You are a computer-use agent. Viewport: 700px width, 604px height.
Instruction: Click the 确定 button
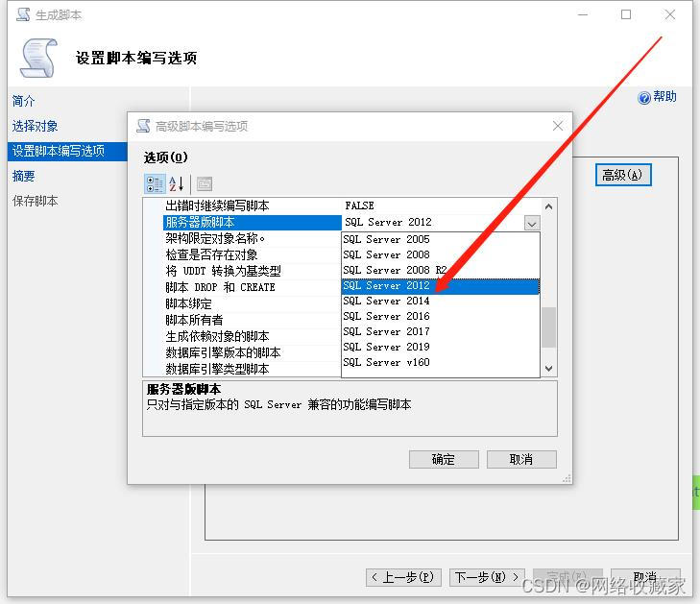pos(444,459)
